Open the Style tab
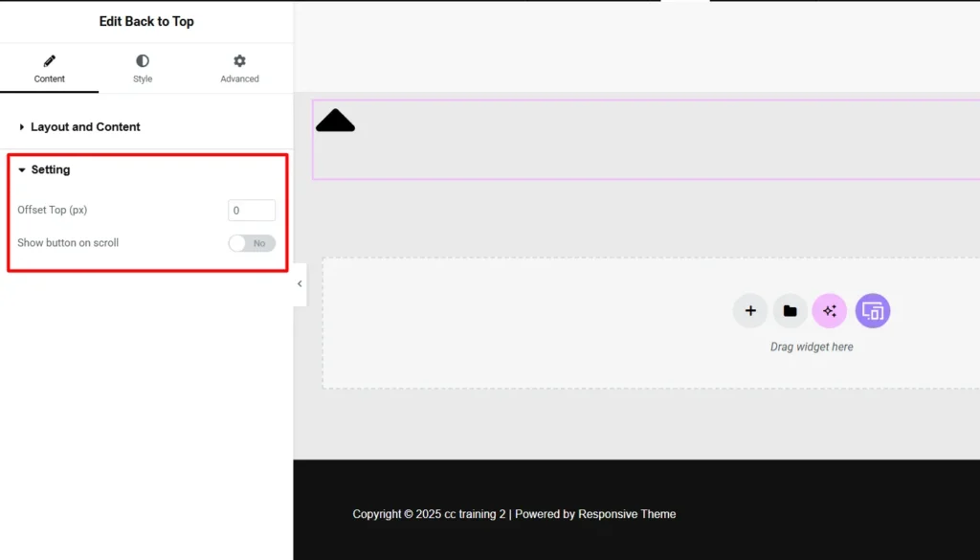Screen dimensions: 980x560 click(x=143, y=69)
